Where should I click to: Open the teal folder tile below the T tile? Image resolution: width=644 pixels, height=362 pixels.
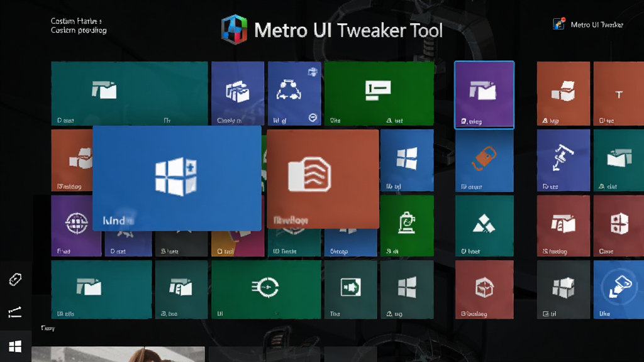(x=619, y=160)
